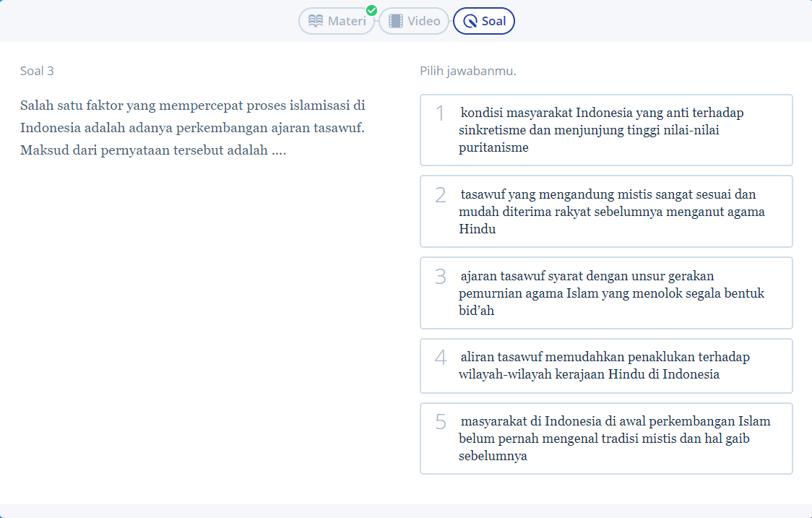
Task: Click the book icon in Materi tab
Action: coord(316,21)
